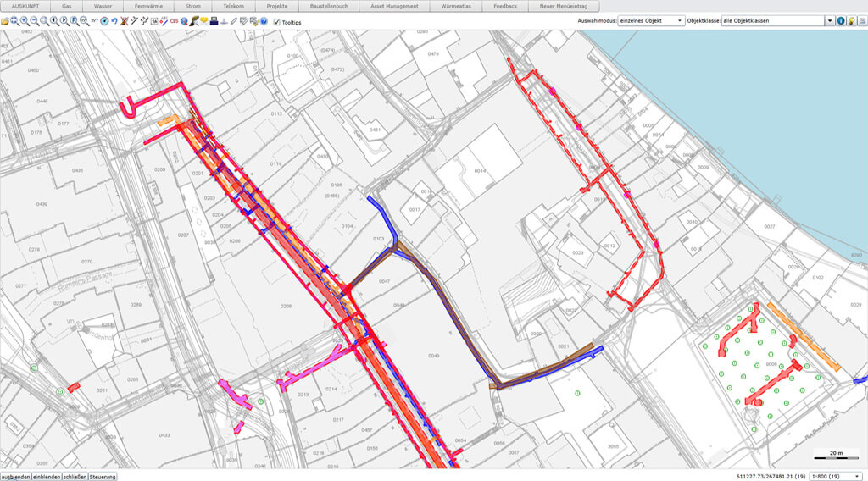
Task: Select the zoom in magnifier tool
Action: point(25,20)
